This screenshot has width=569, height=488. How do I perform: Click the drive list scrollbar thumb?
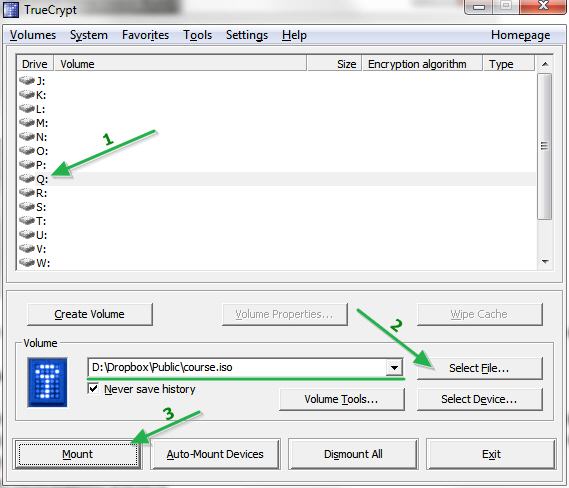coord(544,146)
